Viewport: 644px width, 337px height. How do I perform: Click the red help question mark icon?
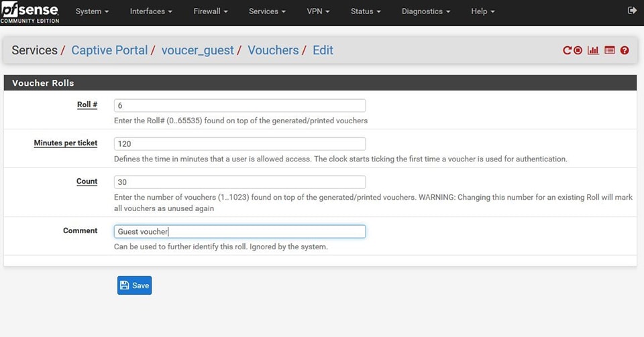(x=625, y=51)
